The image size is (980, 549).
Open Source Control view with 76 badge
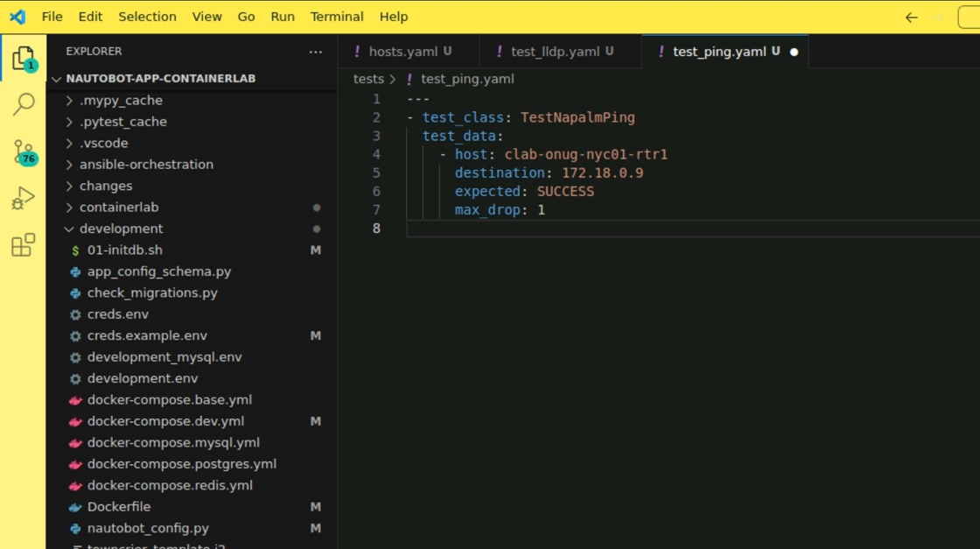click(x=23, y=152)
